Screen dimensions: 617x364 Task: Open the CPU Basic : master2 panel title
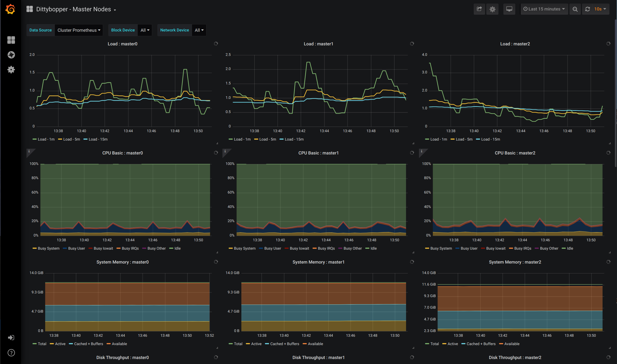pyautogui.click(x=515, y=153)
